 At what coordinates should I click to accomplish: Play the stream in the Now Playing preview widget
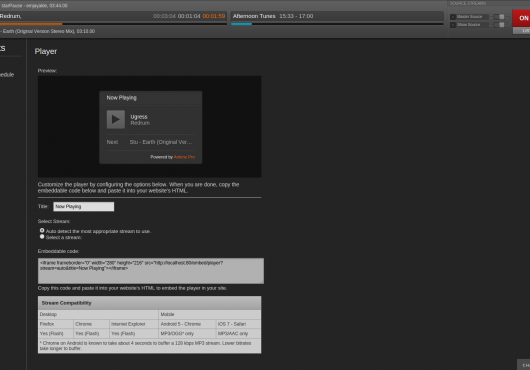coord(116,119)
